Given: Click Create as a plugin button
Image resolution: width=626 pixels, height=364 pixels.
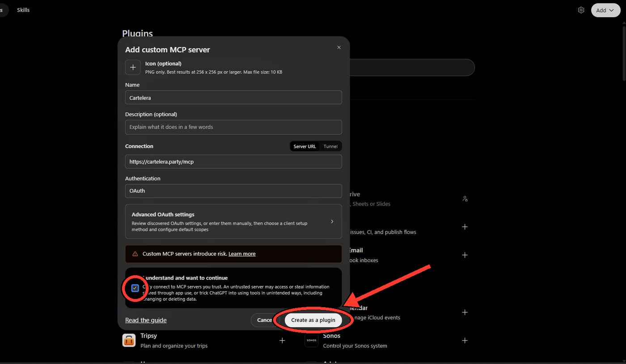Looking at the screenshot, I should click(x=313, y=320).
